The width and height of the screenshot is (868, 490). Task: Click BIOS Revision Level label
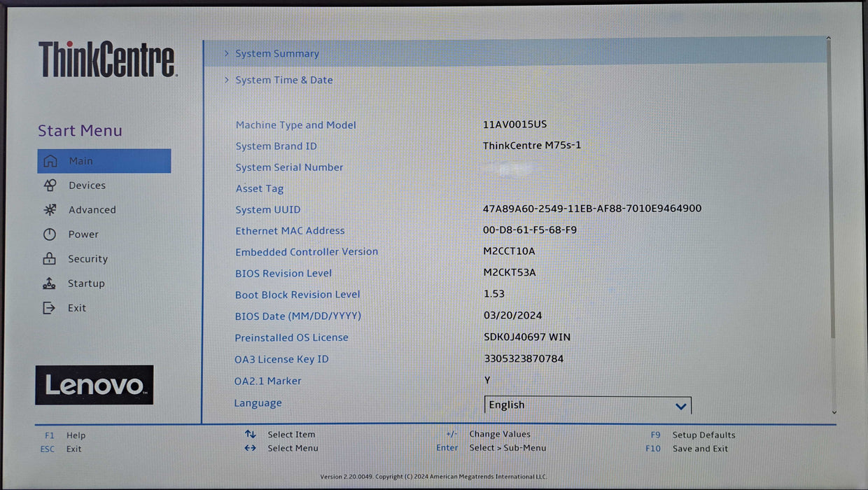[283, 273]
